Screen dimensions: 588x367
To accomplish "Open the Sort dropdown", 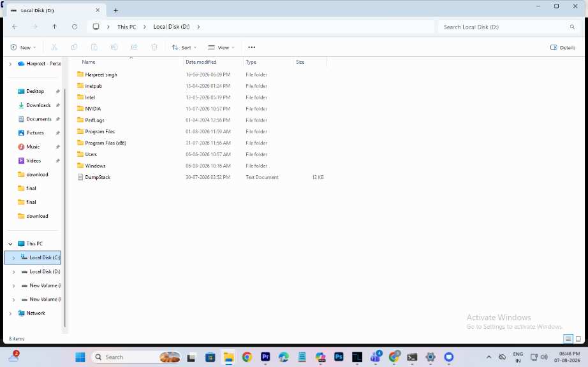I will (184, 48).
